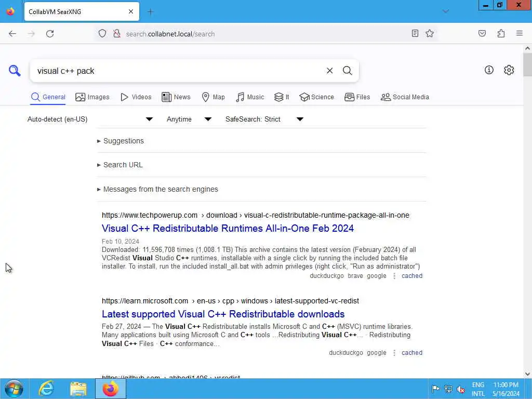Viewport: 532px width, 399px height.
Task: Switch to Map category
Action: [x=213, y=97]
